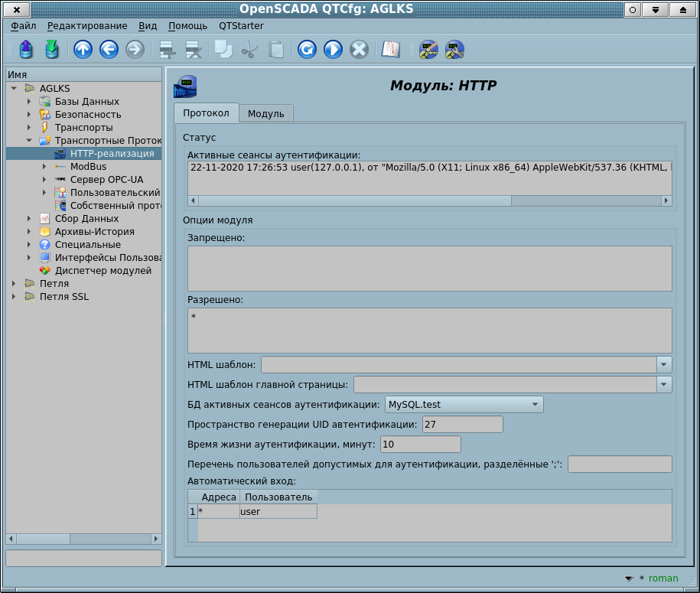Open the QTStarter menu
Viewport: 700px width, 593px height.
(241, 25)
